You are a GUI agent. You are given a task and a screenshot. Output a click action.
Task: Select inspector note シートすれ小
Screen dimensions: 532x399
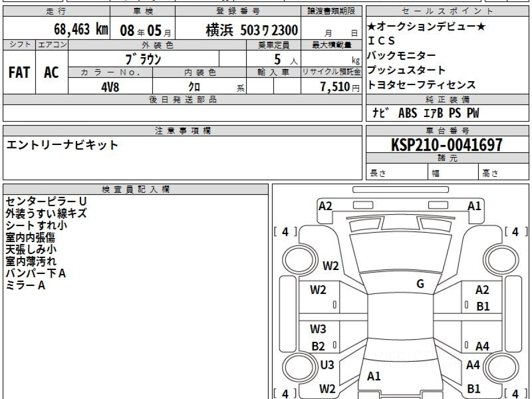[36, 225]
